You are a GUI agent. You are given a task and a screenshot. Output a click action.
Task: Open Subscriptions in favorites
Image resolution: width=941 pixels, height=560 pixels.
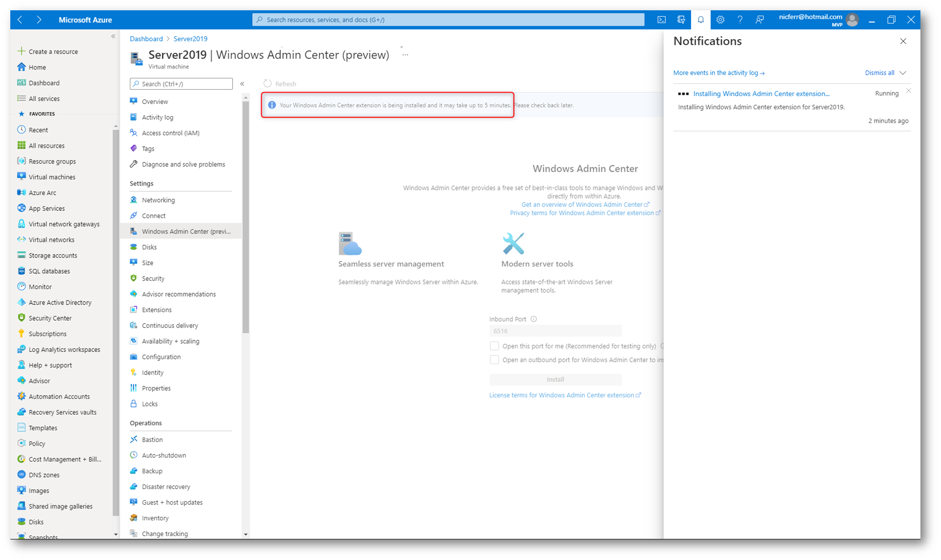coord(48,333)
